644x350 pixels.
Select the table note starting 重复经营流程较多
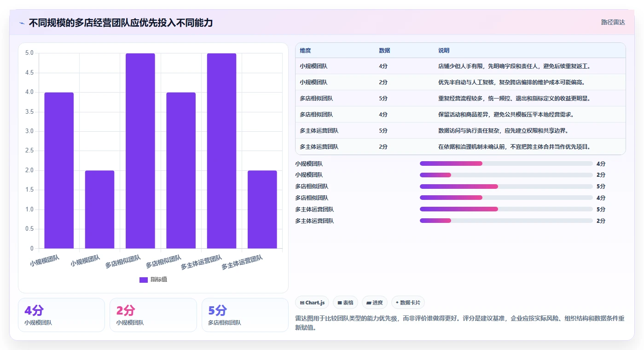[x=514, y=99]
